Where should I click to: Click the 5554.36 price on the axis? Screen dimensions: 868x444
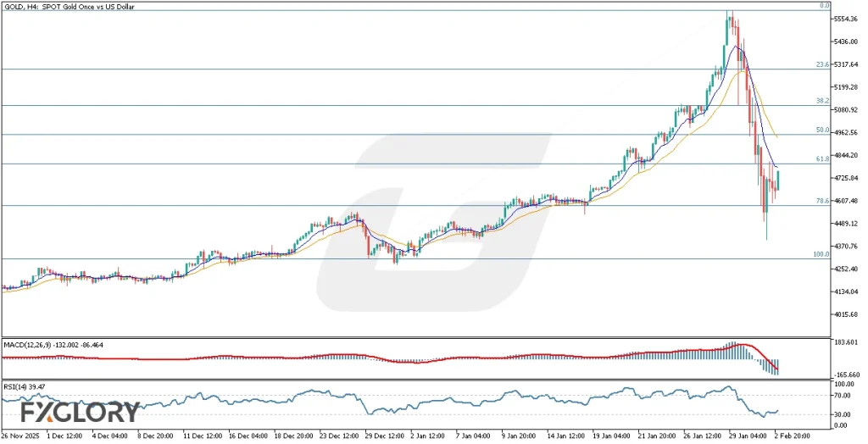844,19
